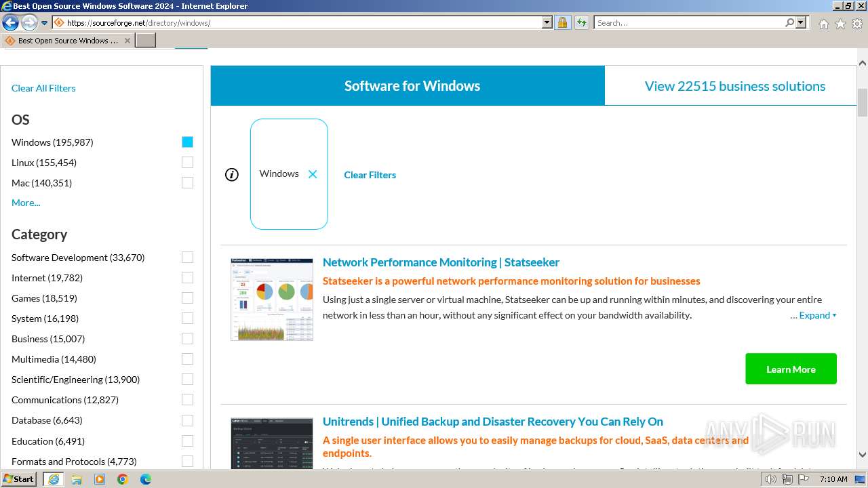Screen dimensions: 868x488
Task: Check the Education category checkbox
Action: (187, 441)
